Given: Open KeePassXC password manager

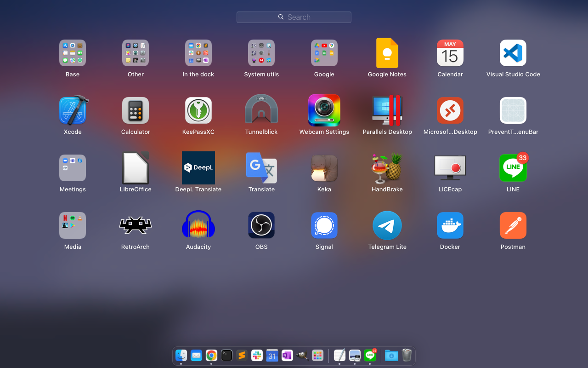Looking at the screenshot, I should click(198, 110).
